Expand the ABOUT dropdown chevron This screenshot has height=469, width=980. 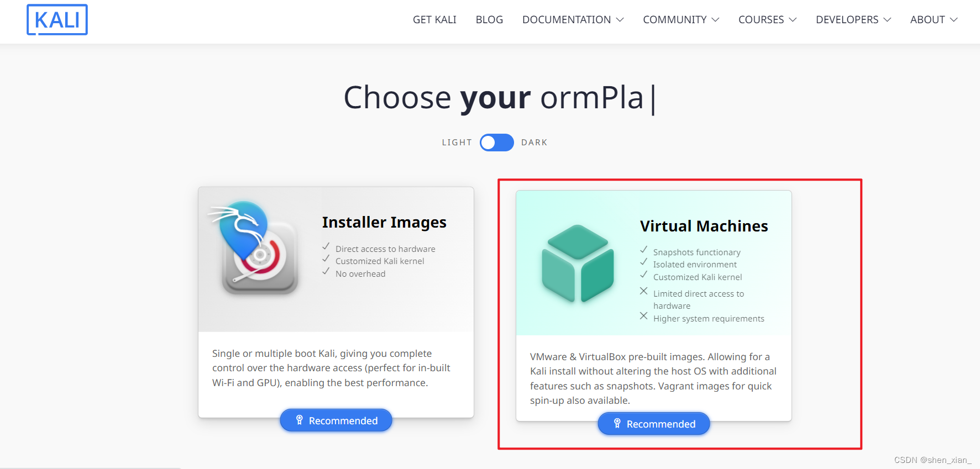(953, 20)
